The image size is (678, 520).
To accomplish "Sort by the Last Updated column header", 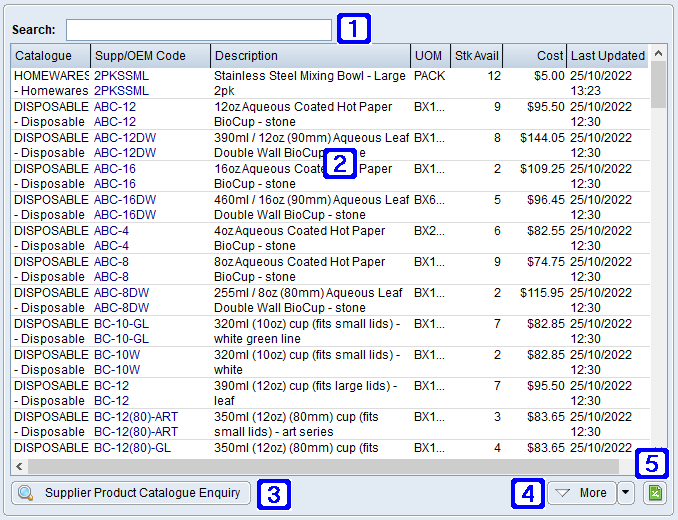I will point(607,56).
